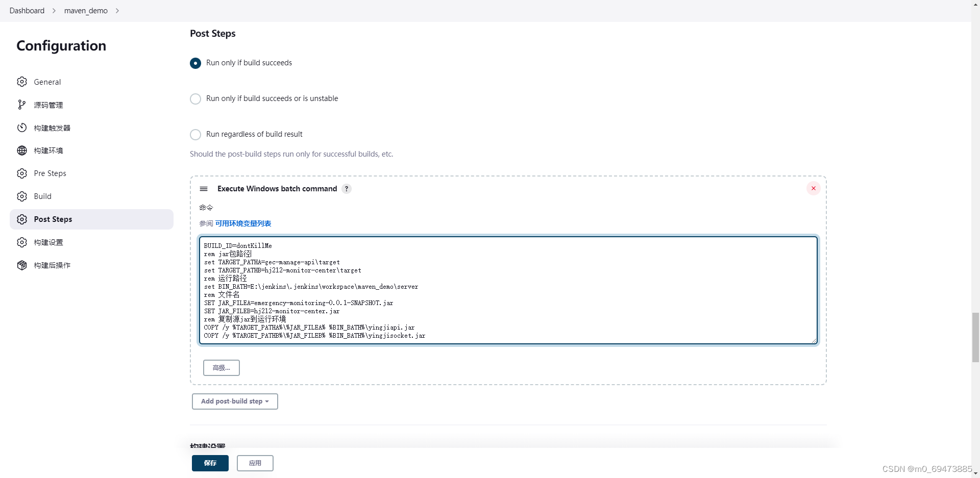Click the 构建环境 globe icon
The image size is (980, 478).
[22, 150]
